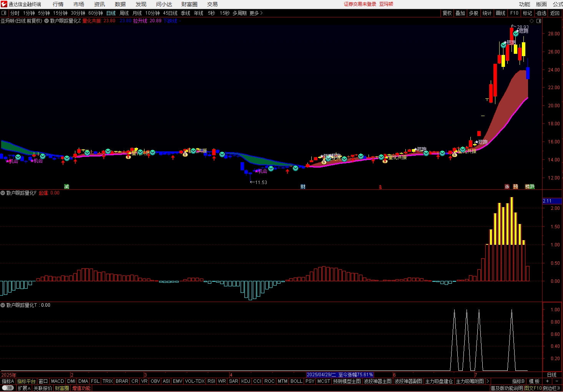
Task: Select the KDJ indicator tab
Action: [246, 381]
